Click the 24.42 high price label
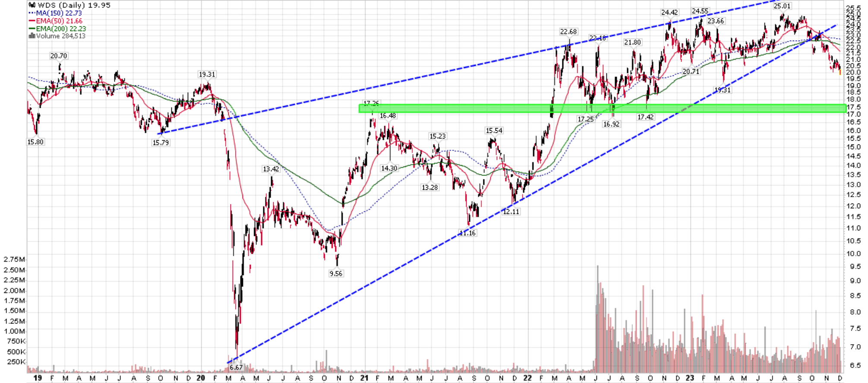 (669, 13)
